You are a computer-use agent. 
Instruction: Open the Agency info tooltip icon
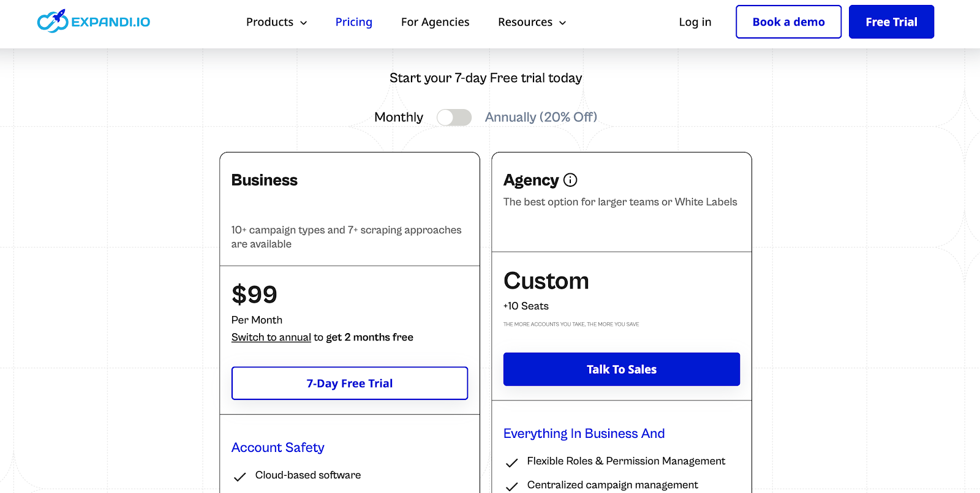pos(570,180)
